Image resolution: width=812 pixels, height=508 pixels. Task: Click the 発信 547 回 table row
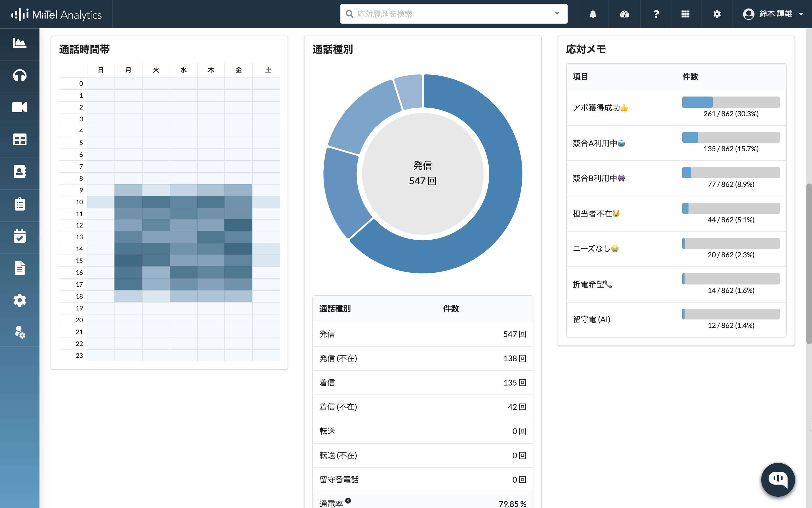(x=423, y=334)
